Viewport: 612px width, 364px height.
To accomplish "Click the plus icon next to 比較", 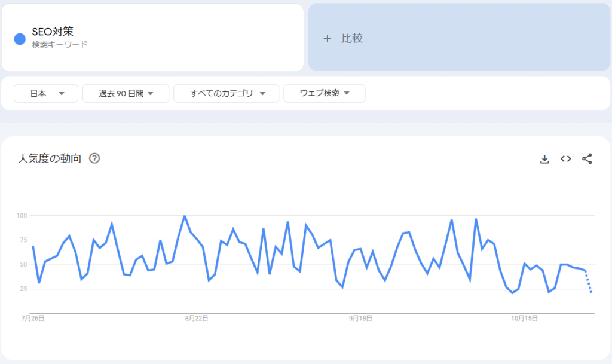I will pos(327,38).
